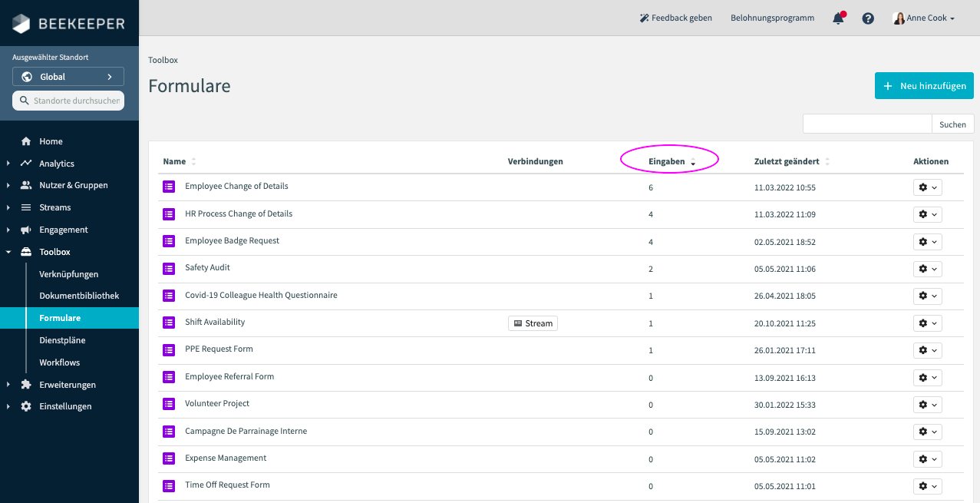Click form icon beside Covid-19 Colleague Health Questionnaire
This screenshot has width=980, height=503.
(169, 296)
